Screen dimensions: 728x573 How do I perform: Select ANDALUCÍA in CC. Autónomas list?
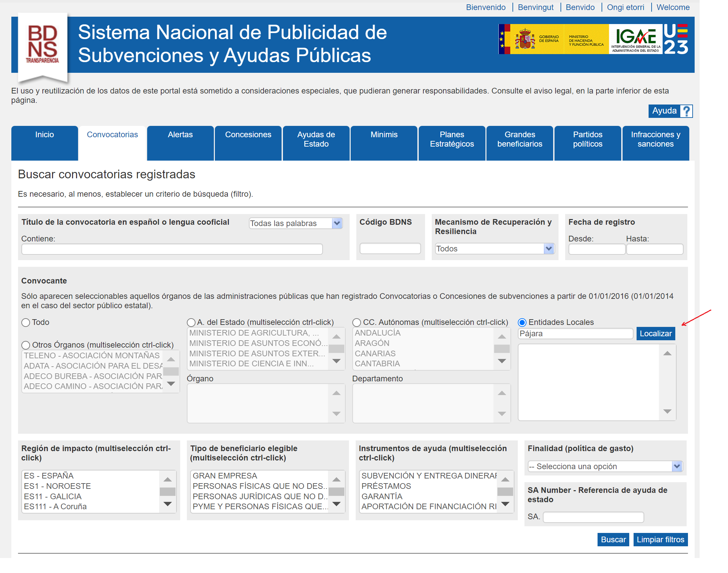click(378, 333)
